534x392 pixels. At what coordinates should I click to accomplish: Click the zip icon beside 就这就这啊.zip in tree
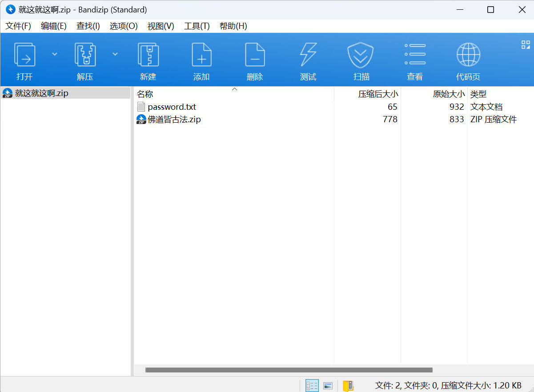(x=8, y=93)
